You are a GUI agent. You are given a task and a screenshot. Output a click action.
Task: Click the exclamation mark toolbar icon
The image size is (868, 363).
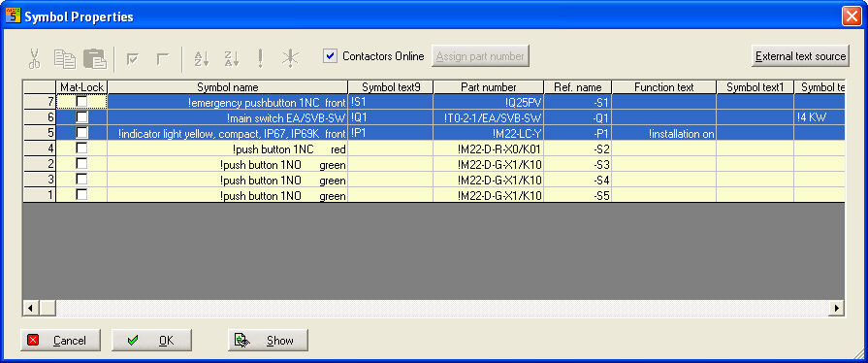(x=260, y=58)
